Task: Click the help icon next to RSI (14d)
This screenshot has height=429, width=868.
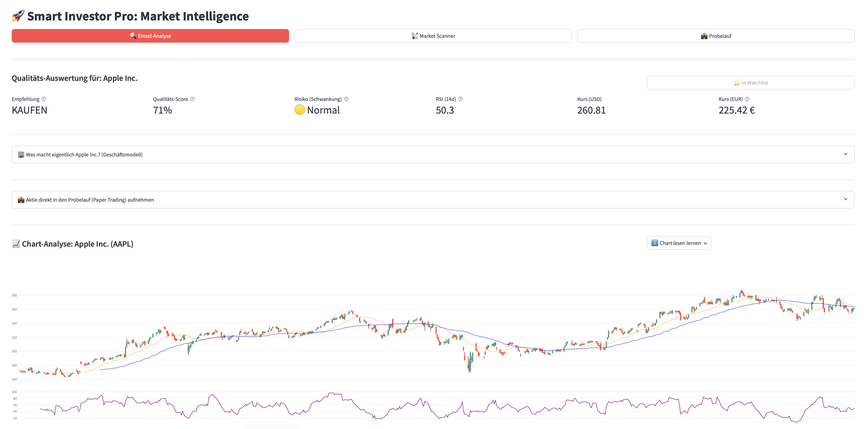Action: click(460, 99)
